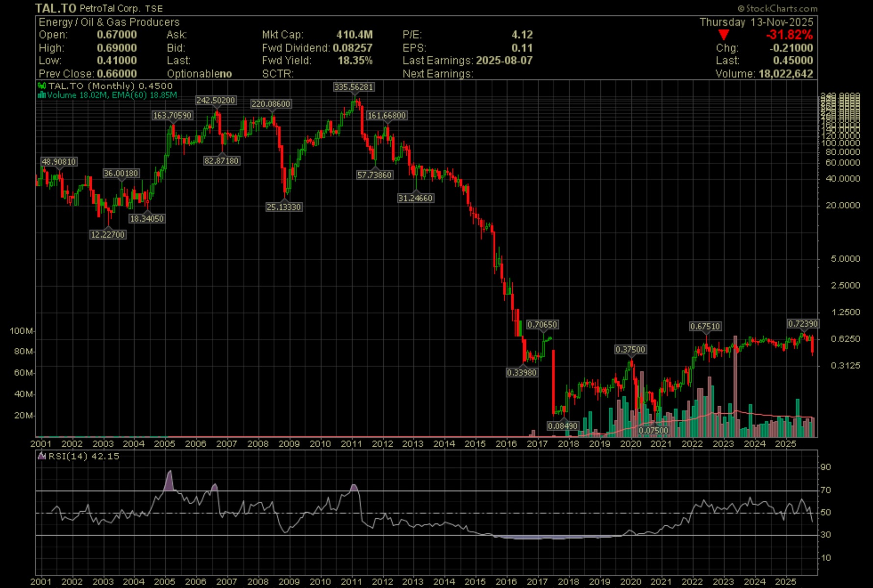873x588 pixels.
Task: Select the Chg value -0.21000
Action: click(791, 48)
